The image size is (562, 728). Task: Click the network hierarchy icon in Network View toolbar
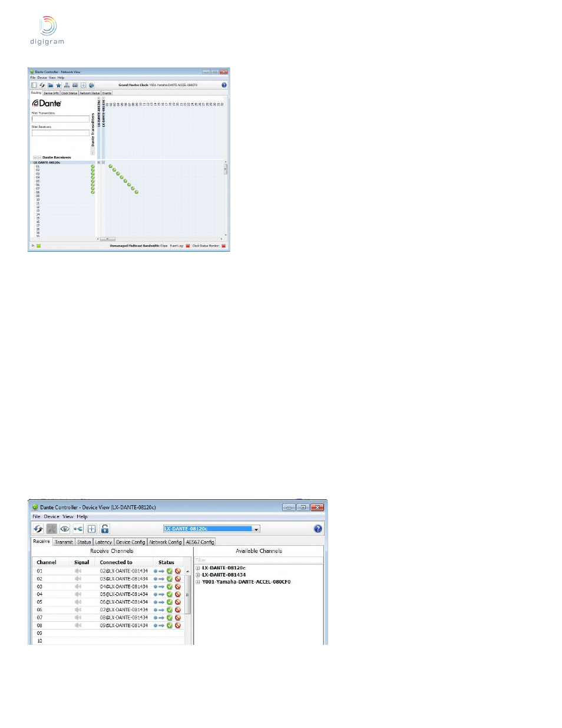[67, 85]
